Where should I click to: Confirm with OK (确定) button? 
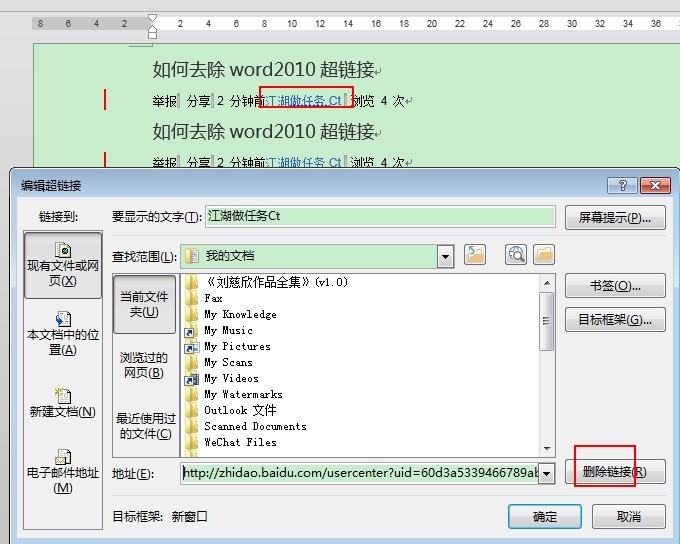pyautogui.click(x=545, y=516)
